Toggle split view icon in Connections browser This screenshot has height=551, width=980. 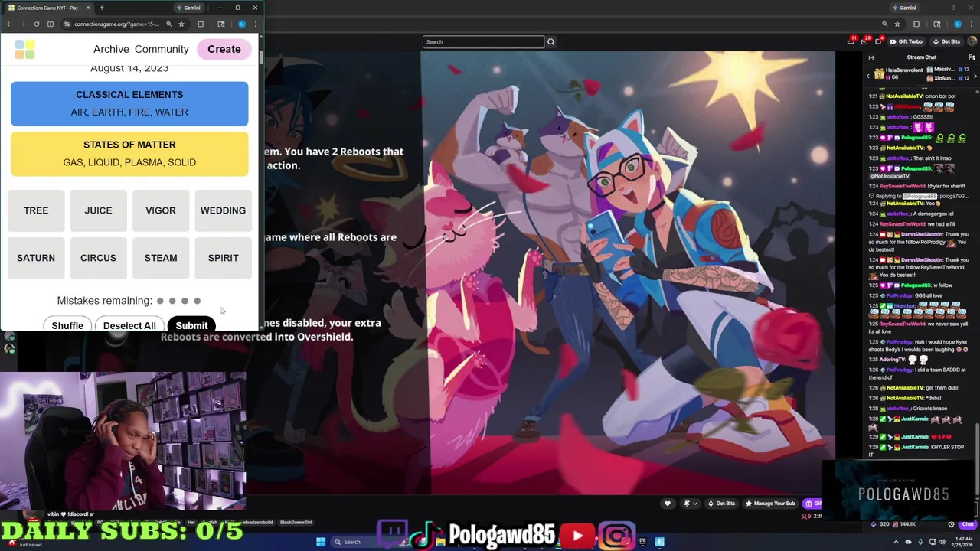pos(50,24)
